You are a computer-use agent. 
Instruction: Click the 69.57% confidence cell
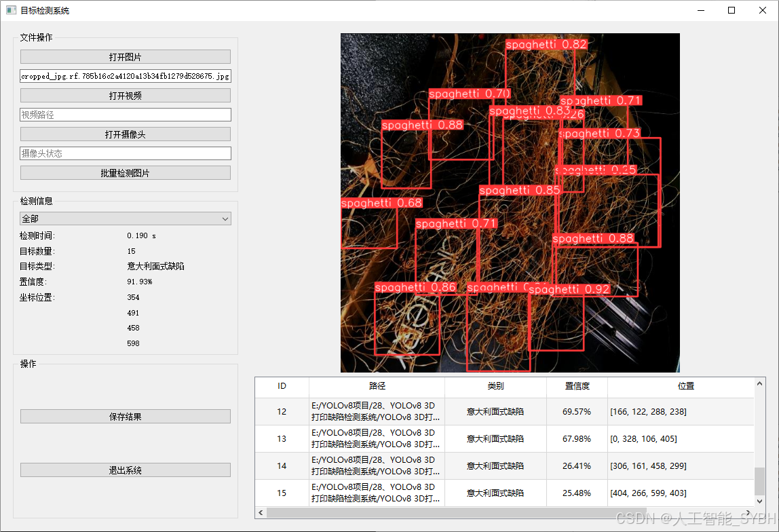pyautogui.click(x=577, y=411)
